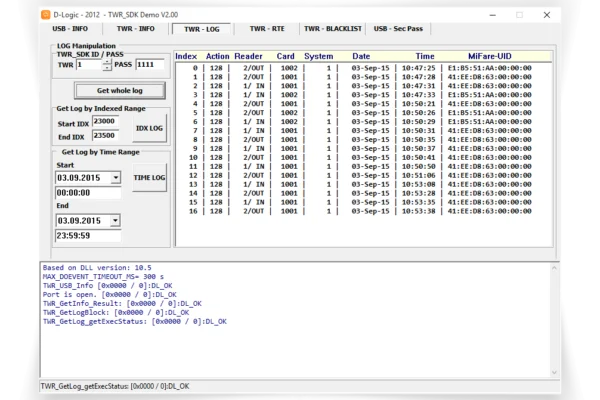Click the Card column header
The height and width of the screenshot is (400, 600).
point(285,56)
